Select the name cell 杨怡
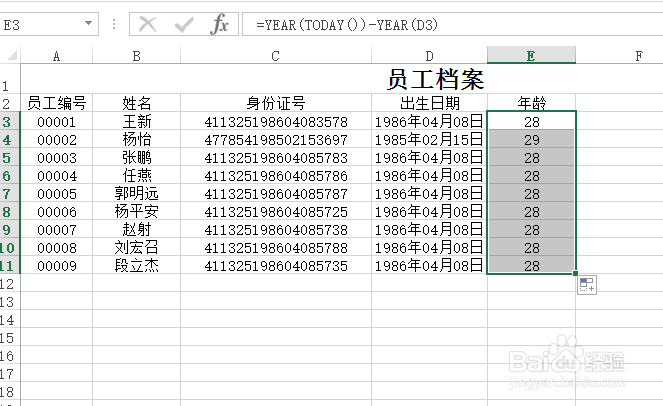The image size is (663, 406). [137, 140]
